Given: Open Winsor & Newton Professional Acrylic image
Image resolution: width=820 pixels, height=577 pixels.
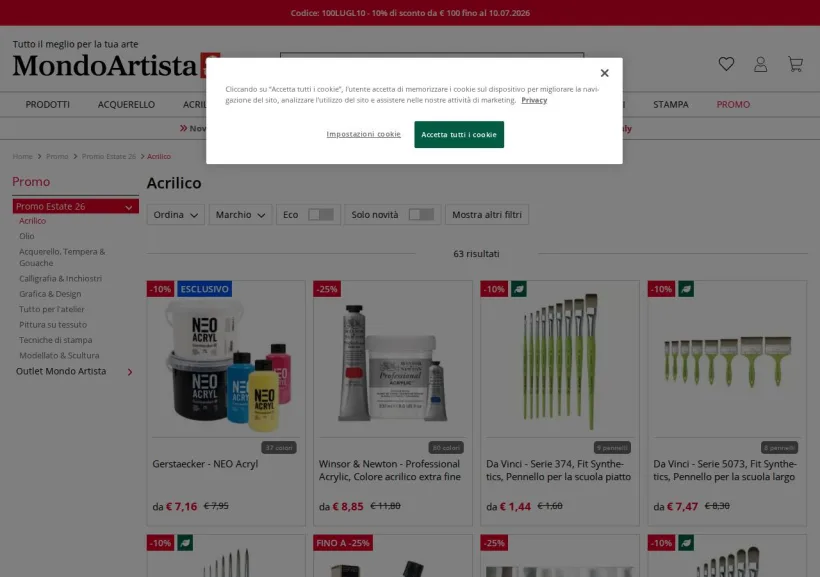Looking at the screenshot, I should point(393,364).
